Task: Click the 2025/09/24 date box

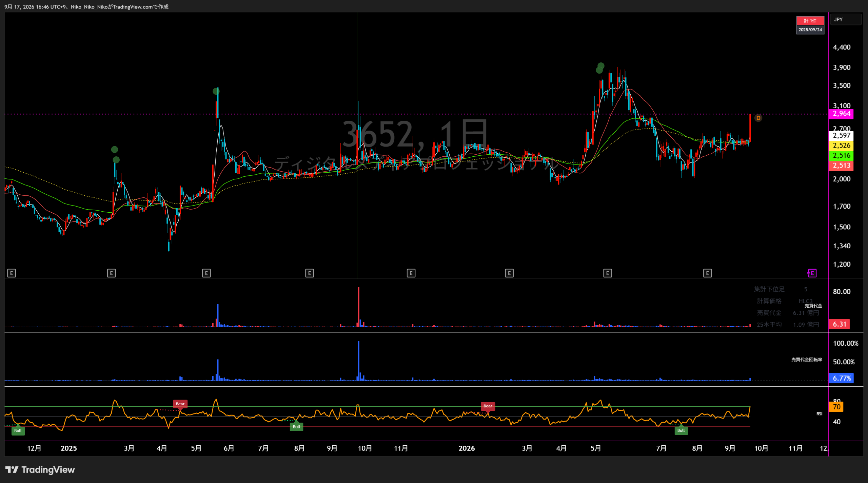Action: point(810,30)
